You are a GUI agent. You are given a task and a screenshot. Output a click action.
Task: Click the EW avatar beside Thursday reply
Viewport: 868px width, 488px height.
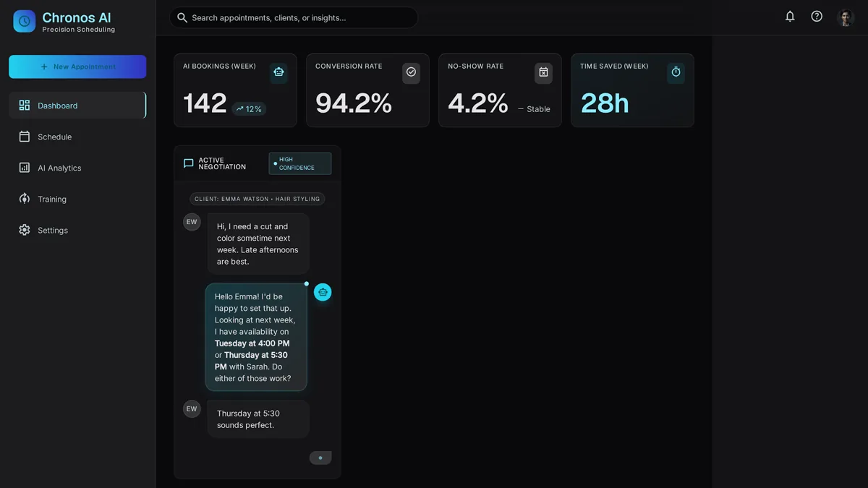coord(192,409)
